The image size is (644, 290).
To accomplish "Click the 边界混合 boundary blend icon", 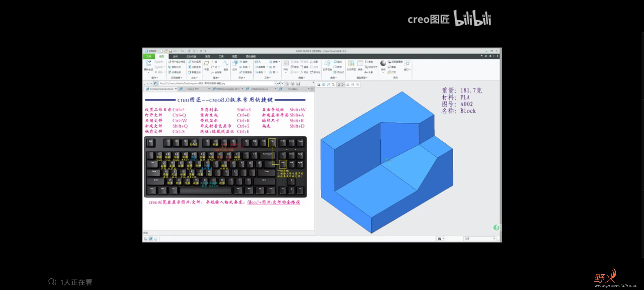I will tap(328, 63).
